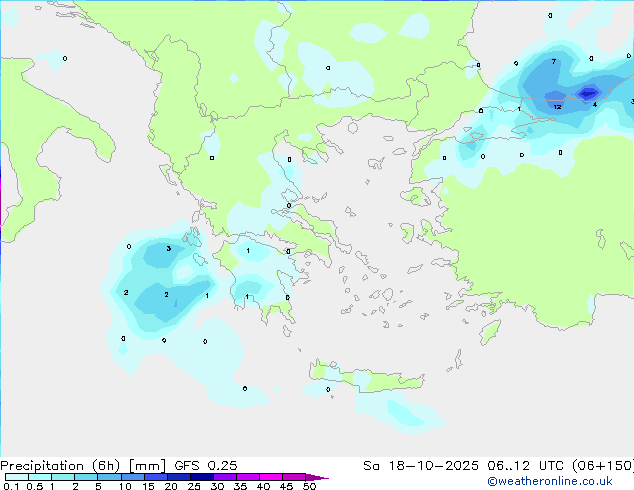Click the '7' precipitation value on the map
The image size is (634, 490).
click(x=554, y=61)
